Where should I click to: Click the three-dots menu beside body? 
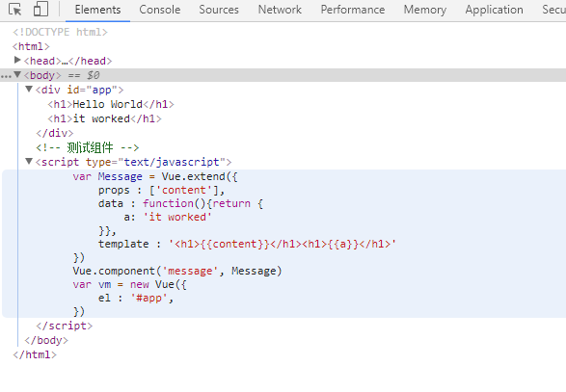(x=6, y=76)
